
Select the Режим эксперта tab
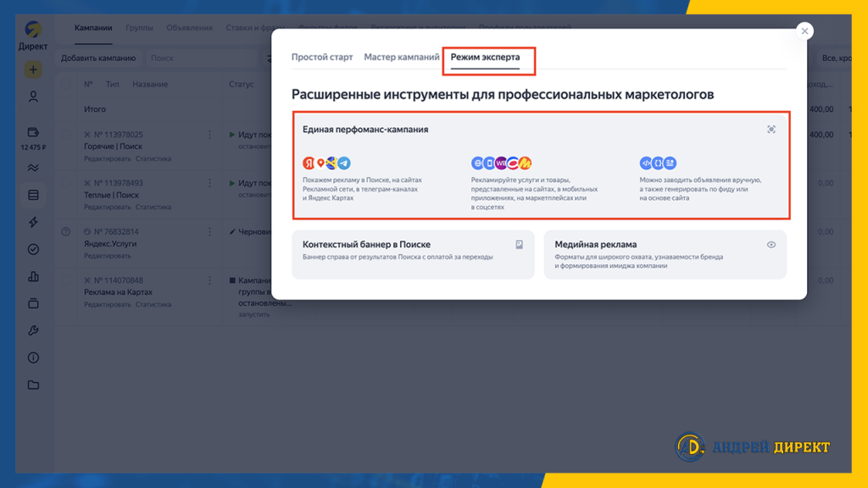pos(485,57)
